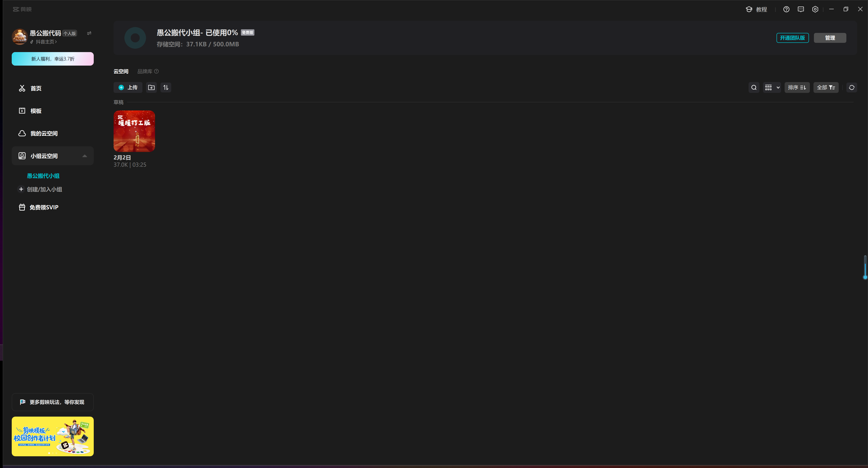Refresh the cloud space file list
Screen dimensions: 868x468
coord(852,88)
